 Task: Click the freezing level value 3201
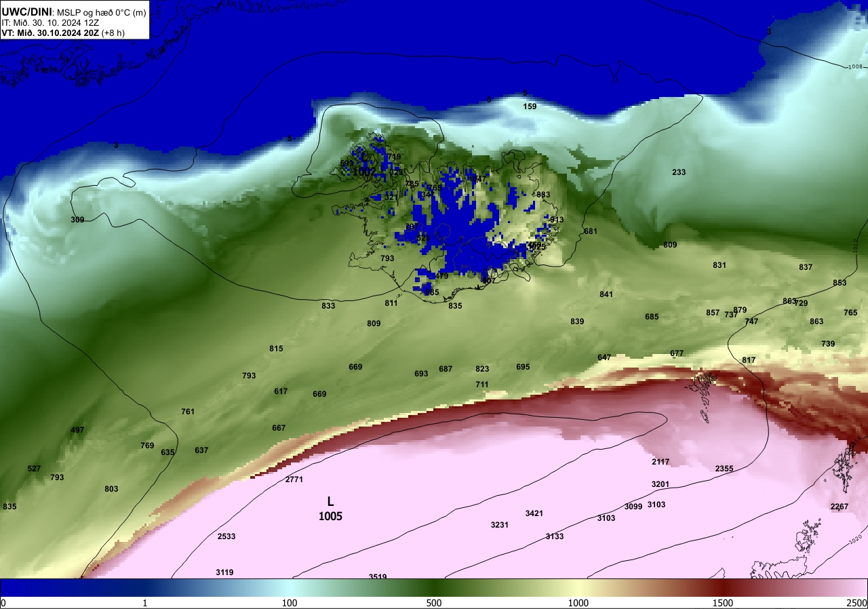[x=660, y=484]
